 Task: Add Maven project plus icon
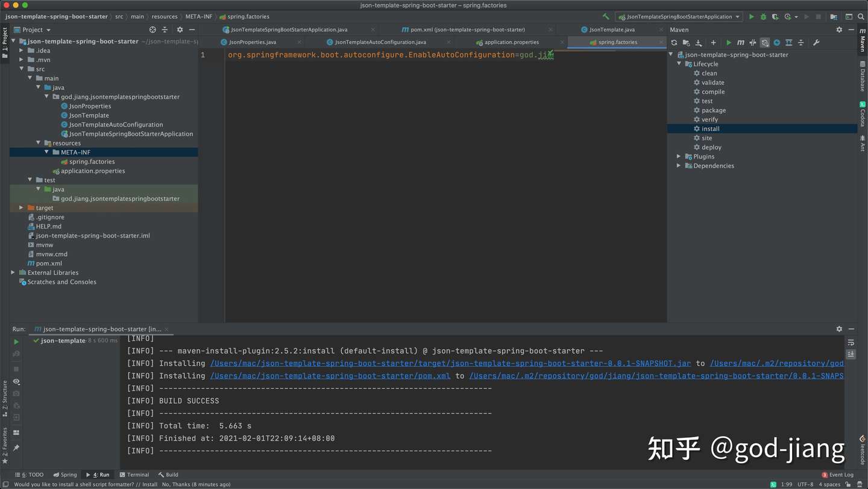point(713,42)
